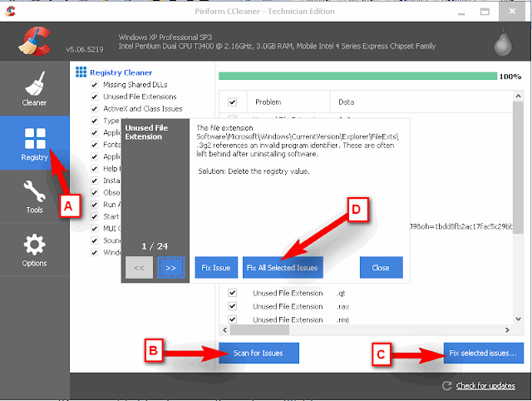Image resolution: width=532 pixels, height=401 pixels.
Task: Click Fix All Selected Issues
Action: pos(283,268)
